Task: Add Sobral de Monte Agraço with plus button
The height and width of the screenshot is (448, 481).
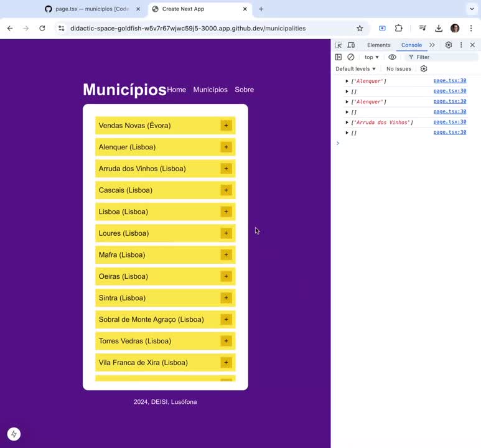Action: tap(226, 319)
